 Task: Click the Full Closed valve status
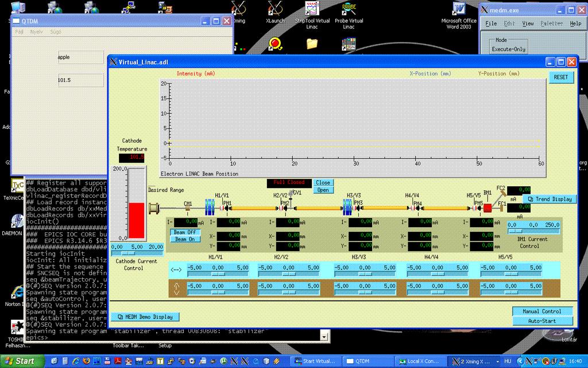(289, 183)
